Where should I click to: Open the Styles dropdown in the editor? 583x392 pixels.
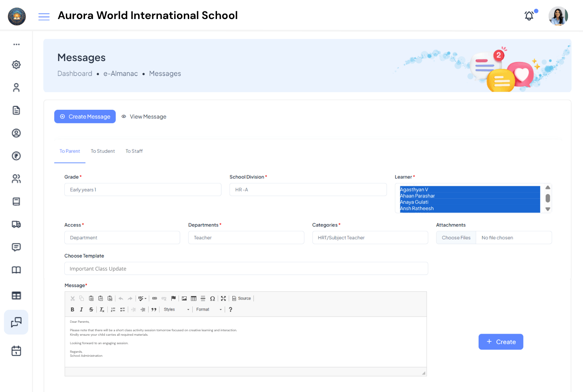[x=176, y=309]
